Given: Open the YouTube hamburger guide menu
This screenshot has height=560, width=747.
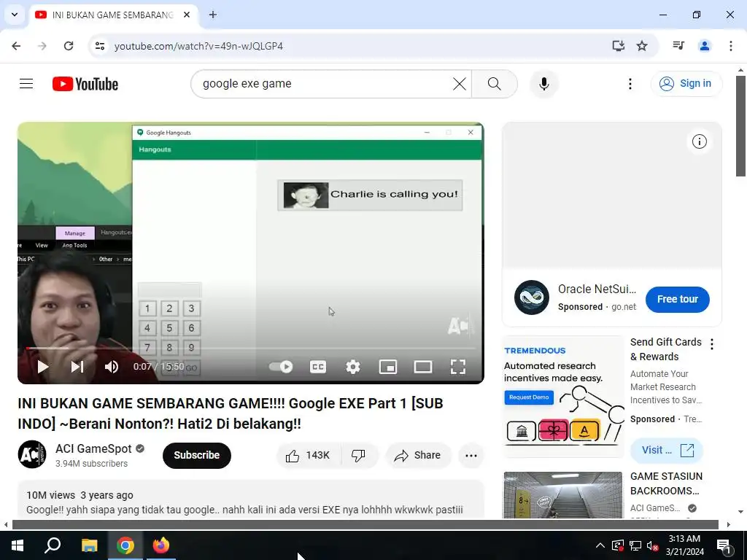Looking at the screenshot, I should pos(26,84).
